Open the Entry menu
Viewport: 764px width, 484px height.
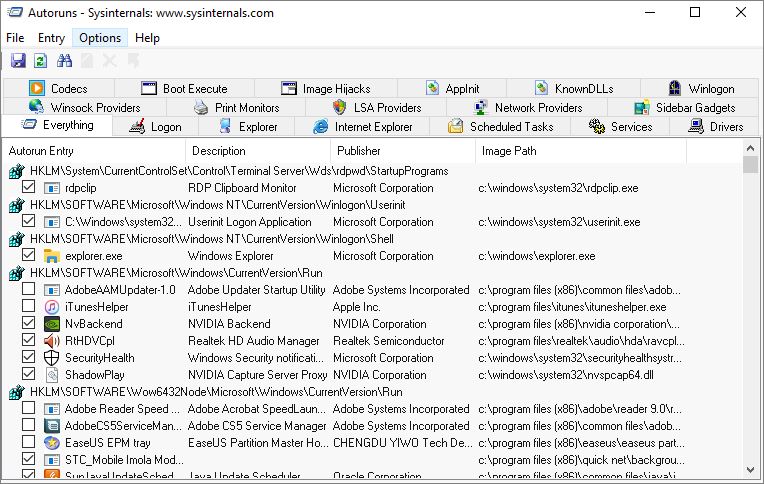point(51,38)
